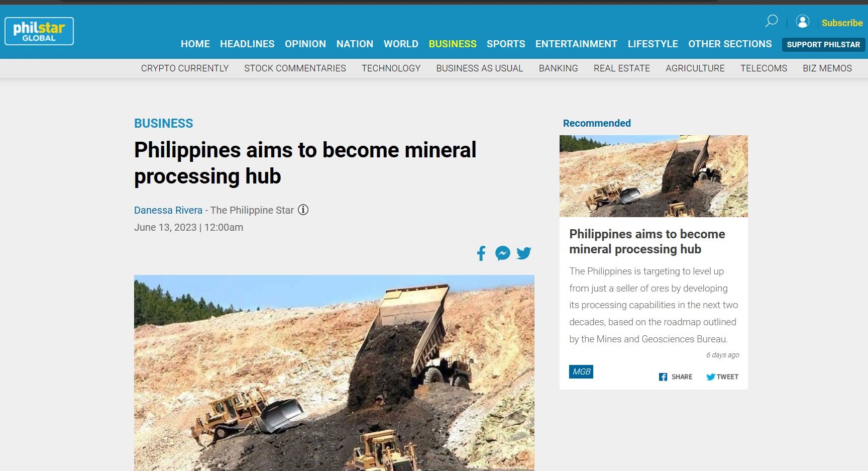Click the recommended article thumbnail image
This screenshot has height=471, width=868.
pos(653,175)
